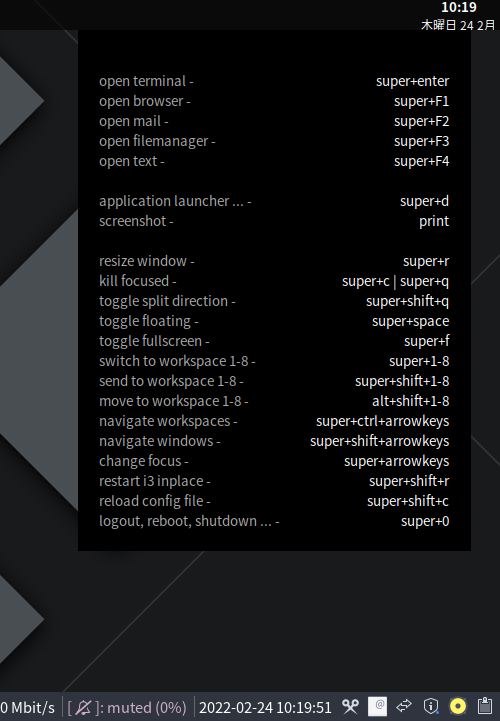This screenshot has width=500, height=721.
Task: Click the 'super+arrowkeys' shortcut text
Action: 397,461
